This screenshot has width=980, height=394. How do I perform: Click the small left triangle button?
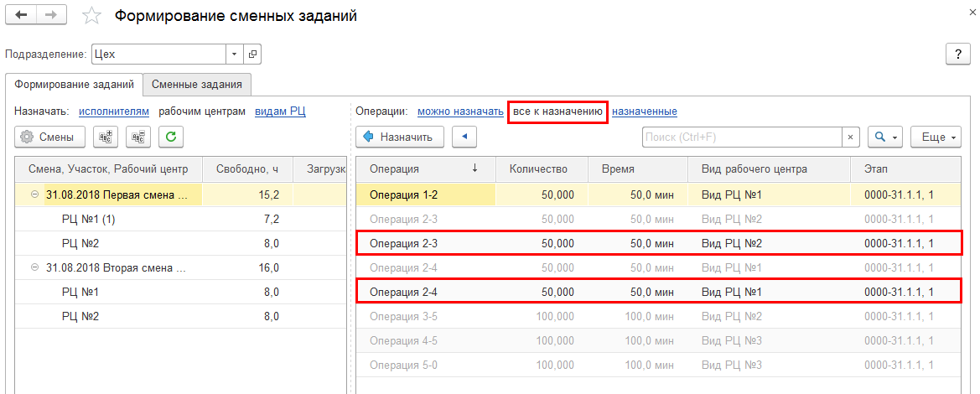coord(464,137)
